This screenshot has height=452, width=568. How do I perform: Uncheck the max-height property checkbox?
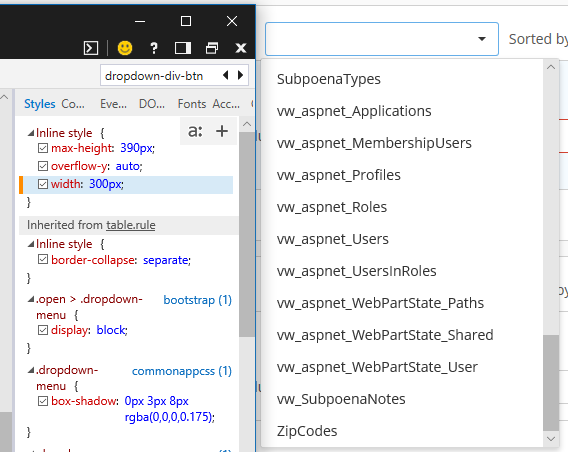click(43, 148)
